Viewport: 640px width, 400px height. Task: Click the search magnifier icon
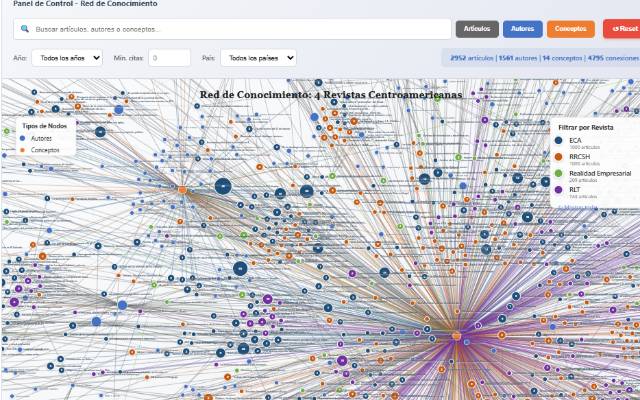pos(24,29)
